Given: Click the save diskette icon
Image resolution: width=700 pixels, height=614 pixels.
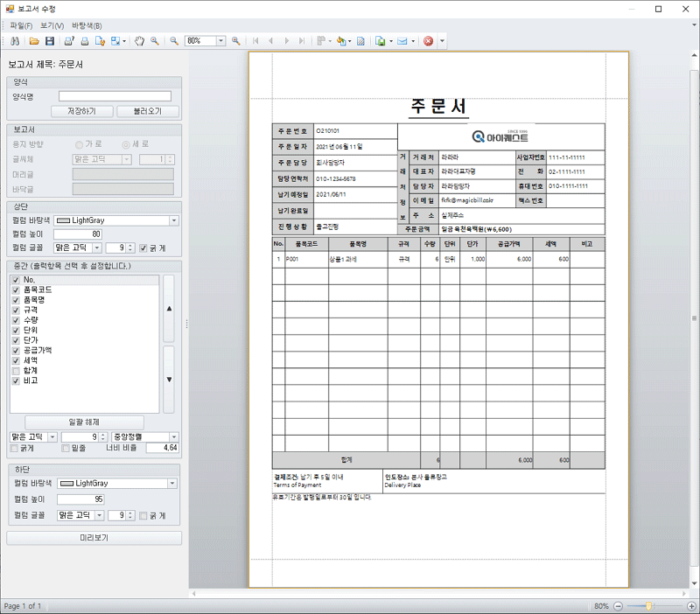Looking at the screenshot, I should [x=50, y=41].
